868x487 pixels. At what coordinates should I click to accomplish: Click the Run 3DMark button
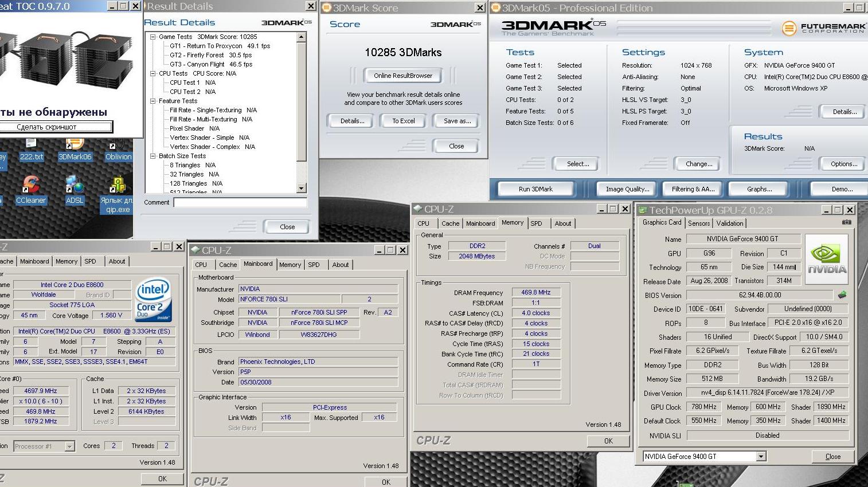pos(535,189)
